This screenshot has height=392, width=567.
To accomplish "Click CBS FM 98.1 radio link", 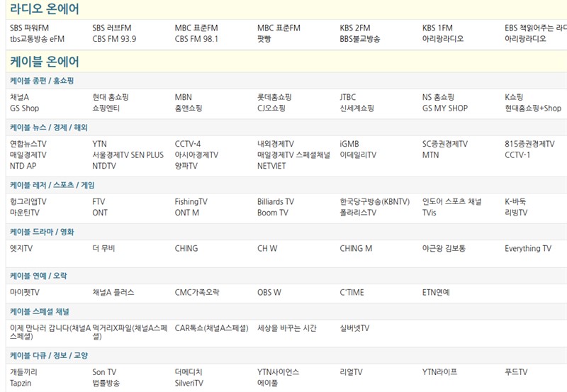I will [196, 39].
